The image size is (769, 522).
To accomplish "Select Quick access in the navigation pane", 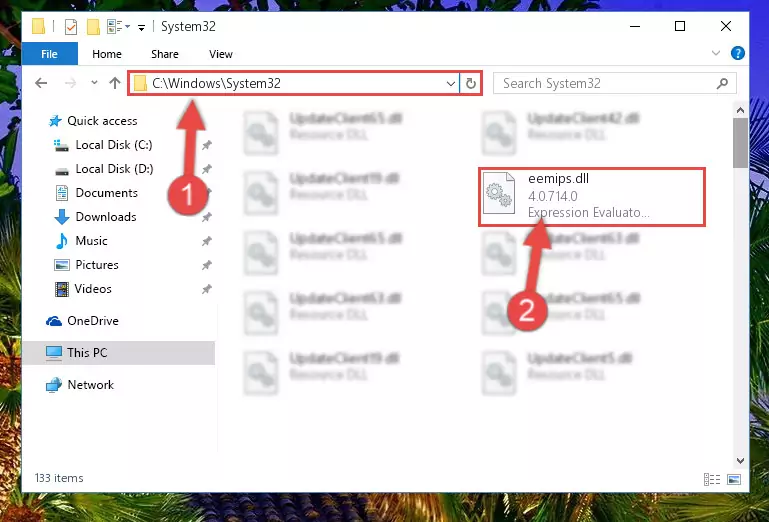I will coord(102,121).
